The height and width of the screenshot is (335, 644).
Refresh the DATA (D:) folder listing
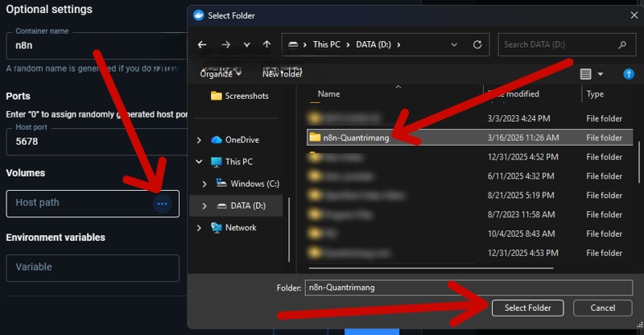(x=477, y=44)
